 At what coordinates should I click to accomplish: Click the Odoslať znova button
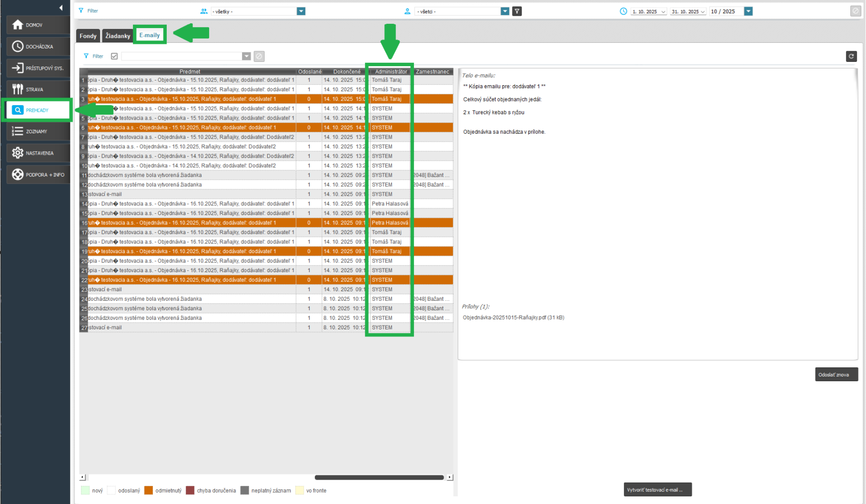[836, 375]
